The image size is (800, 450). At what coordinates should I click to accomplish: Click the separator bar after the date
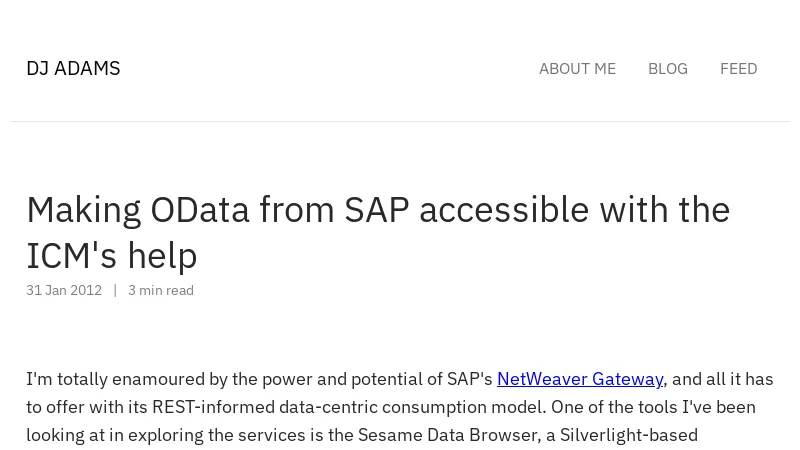click(115, 290)
